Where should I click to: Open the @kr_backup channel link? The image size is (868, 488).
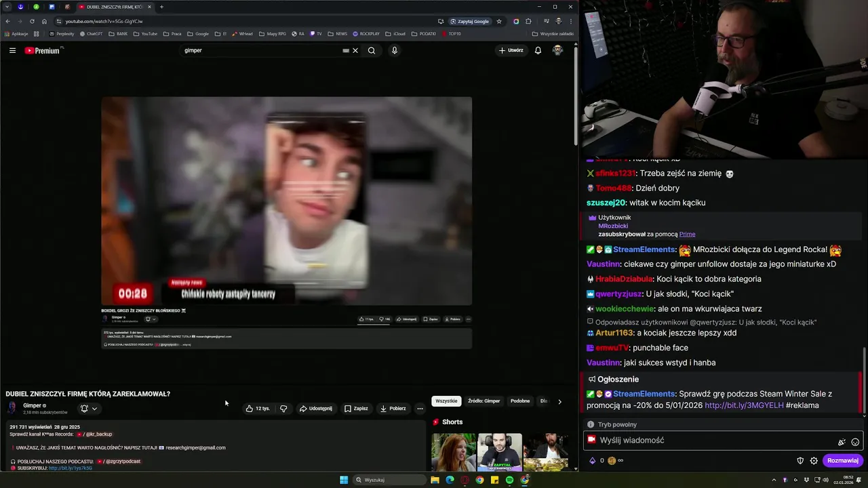coord(94,434)
